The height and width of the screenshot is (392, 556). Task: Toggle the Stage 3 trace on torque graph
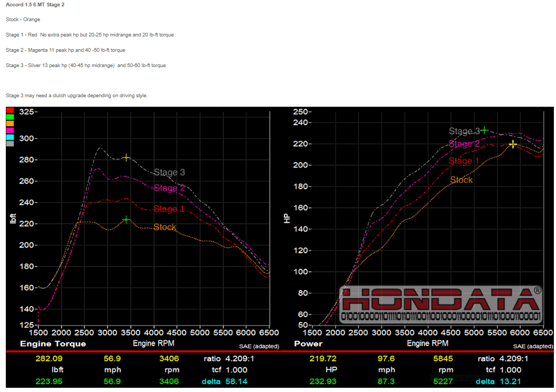169,172
